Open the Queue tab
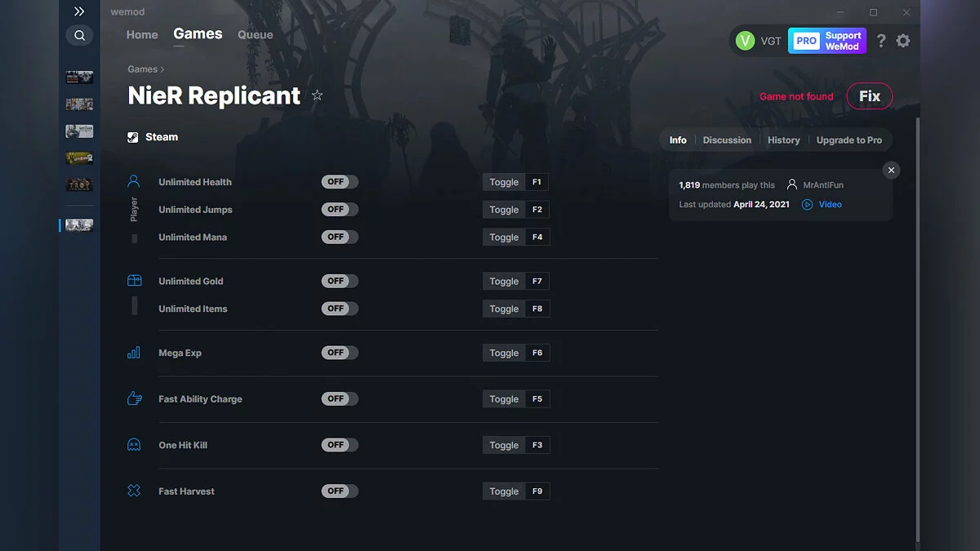 click(256, 35)
